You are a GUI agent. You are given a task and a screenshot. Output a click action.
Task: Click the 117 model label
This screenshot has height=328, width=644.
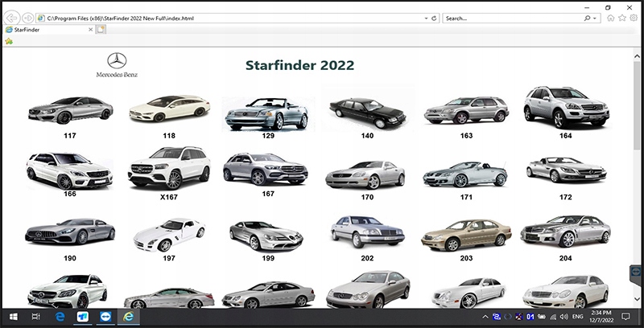(x=70, y=136)
